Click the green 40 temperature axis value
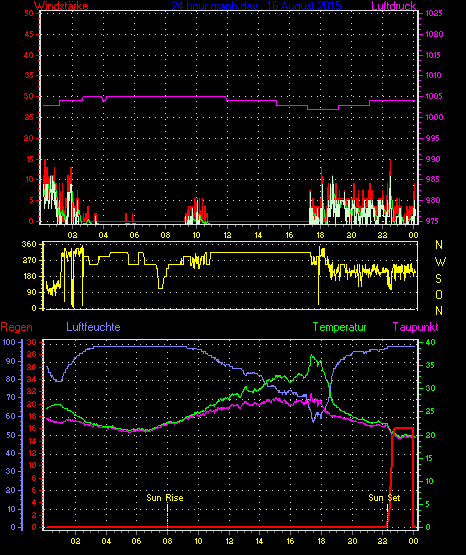The height and width of the screenshot is (555, 466). pos(430,343)
